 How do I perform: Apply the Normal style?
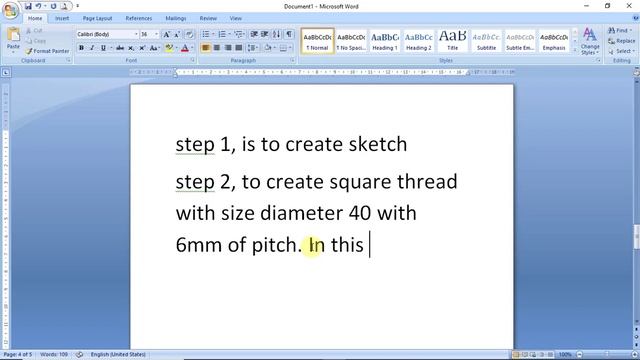pos(317,41)
